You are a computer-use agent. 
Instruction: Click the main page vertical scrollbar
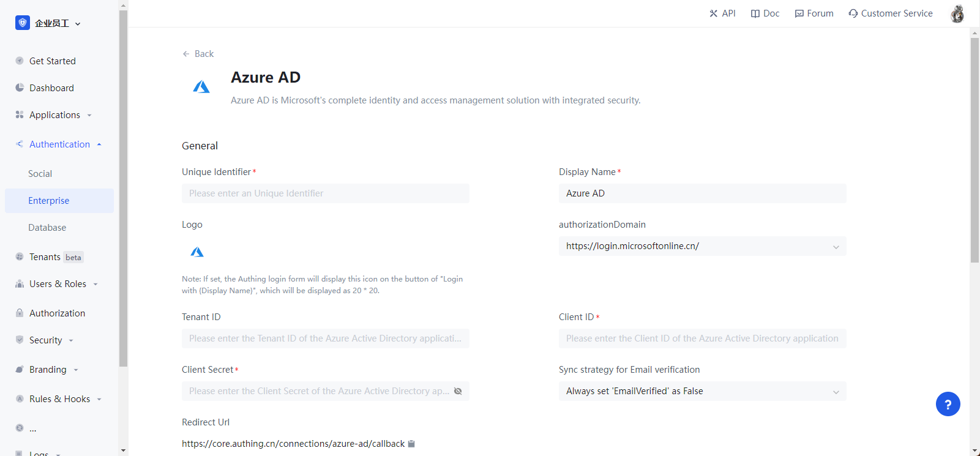974,150
